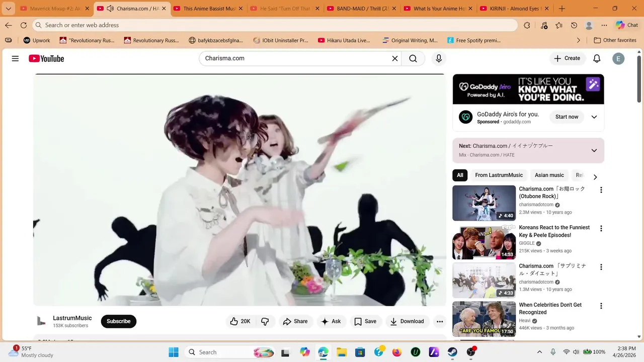
Task: Expand the GoDaddy ad options chevron
Action: tap(594, 117)
